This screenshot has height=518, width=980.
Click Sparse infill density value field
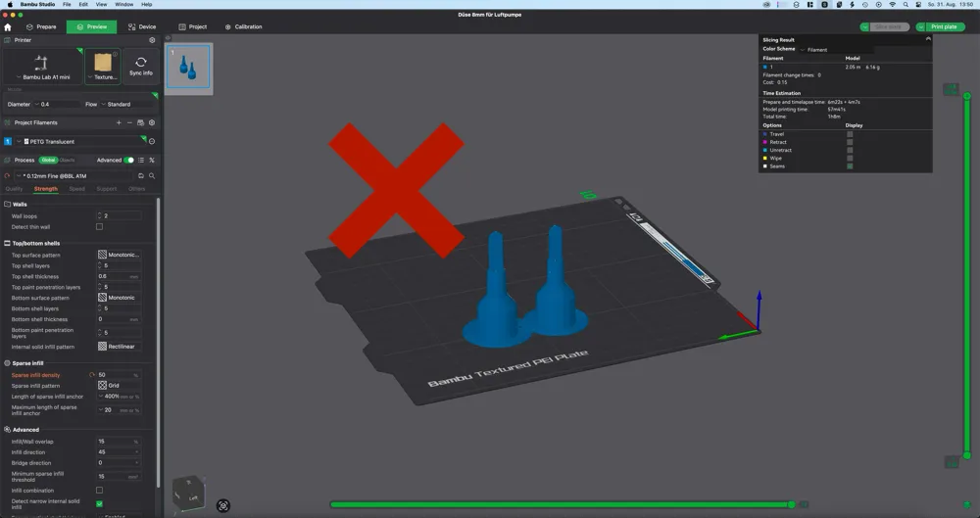119,375
